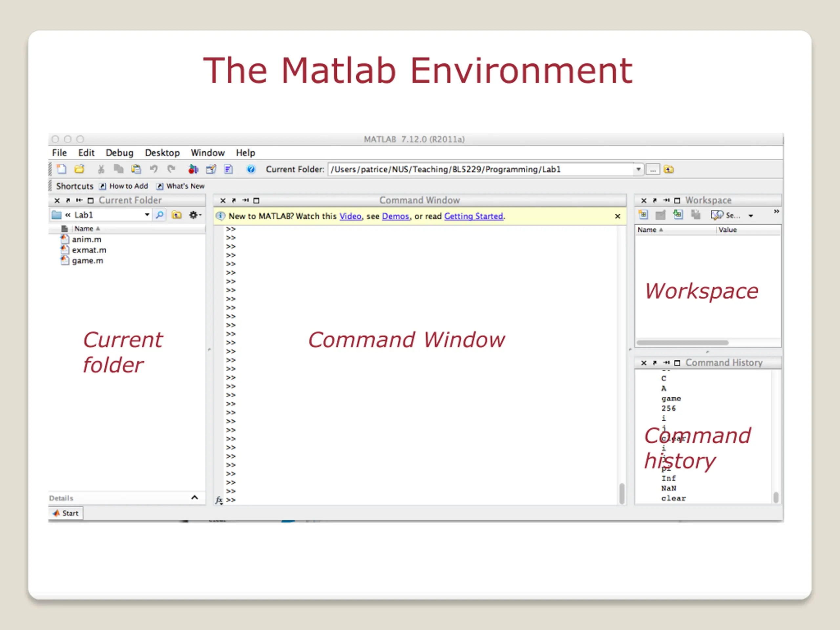Image resolution: width=840 pixels, height=630 pixels.
Task: Undock the Current Folder panel
Action: coord(68,200)
